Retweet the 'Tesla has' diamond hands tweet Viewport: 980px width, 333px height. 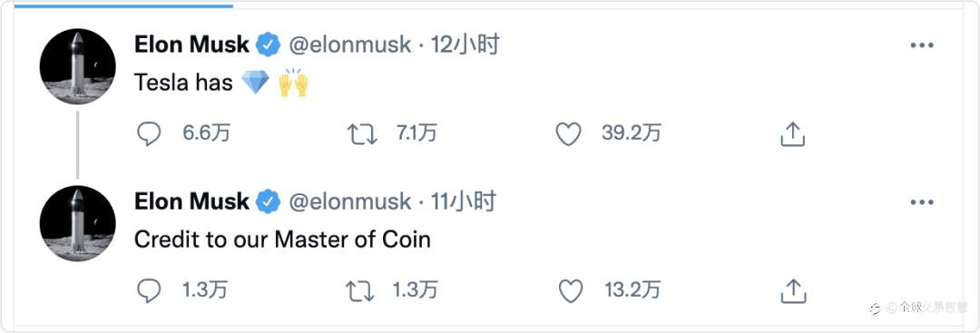(x=362, y=133)
